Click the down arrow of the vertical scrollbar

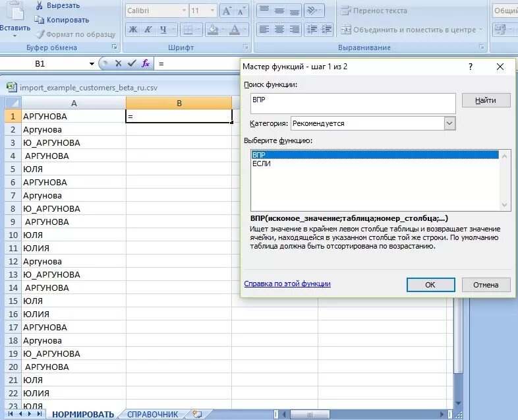coord(458,404)
